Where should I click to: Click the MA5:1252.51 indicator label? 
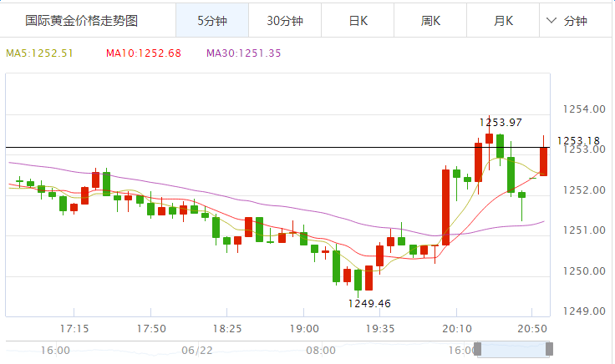39,53
